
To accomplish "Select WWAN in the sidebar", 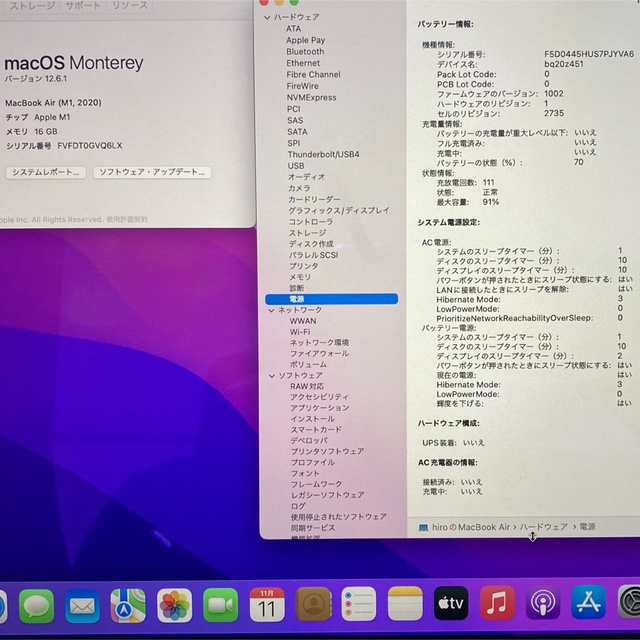I will tap(303, 321).
